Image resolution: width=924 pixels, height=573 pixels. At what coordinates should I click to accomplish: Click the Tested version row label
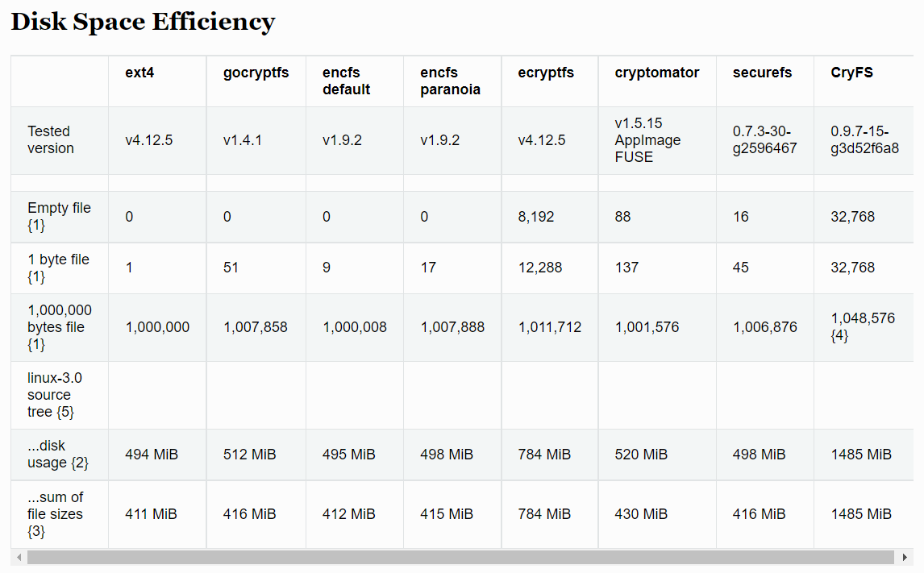pos(50,139)
